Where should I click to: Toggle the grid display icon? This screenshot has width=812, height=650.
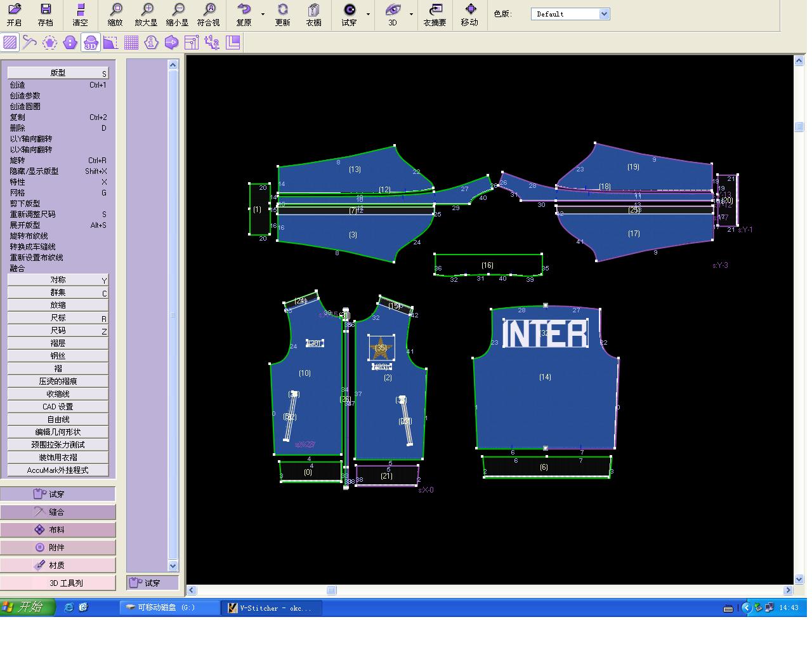(131, 43)
